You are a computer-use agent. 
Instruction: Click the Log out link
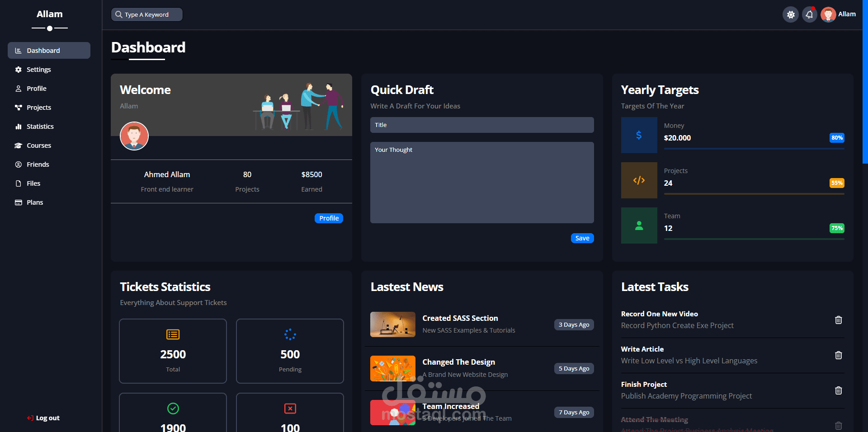(43, 418)
